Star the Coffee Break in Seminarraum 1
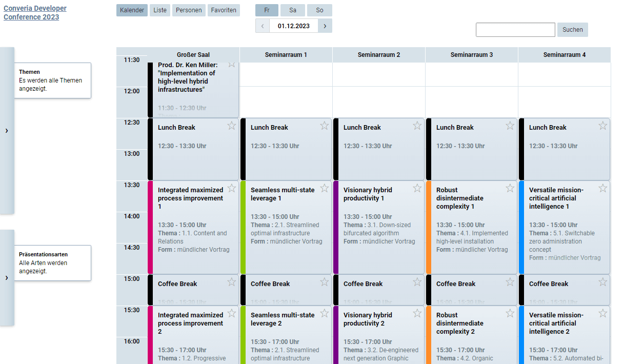The height and width of the screenshot is (364, 644). tap(325, 282)
